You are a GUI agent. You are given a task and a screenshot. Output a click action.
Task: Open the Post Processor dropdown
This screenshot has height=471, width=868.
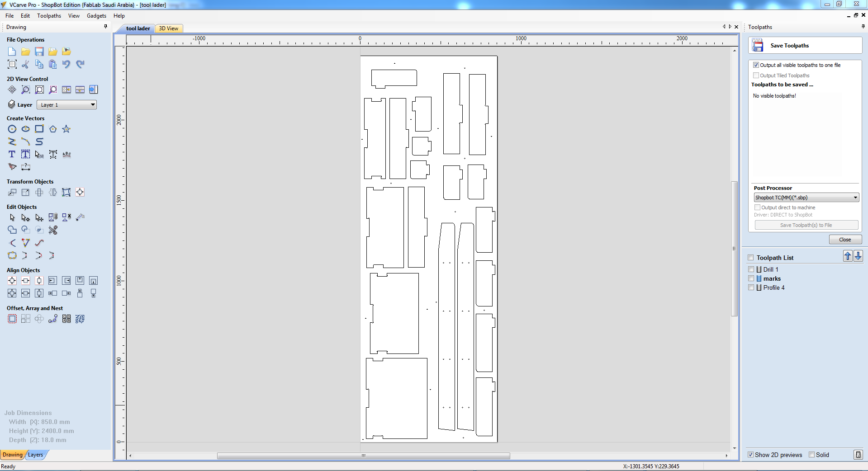point(806,198)
